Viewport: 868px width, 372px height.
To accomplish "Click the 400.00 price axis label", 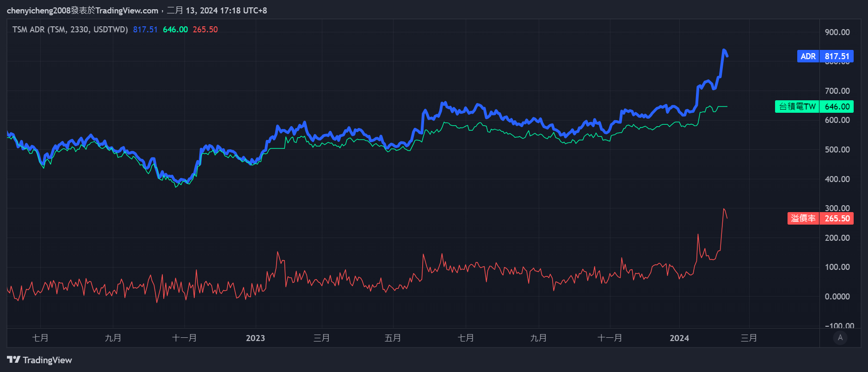I will (837, 179).
